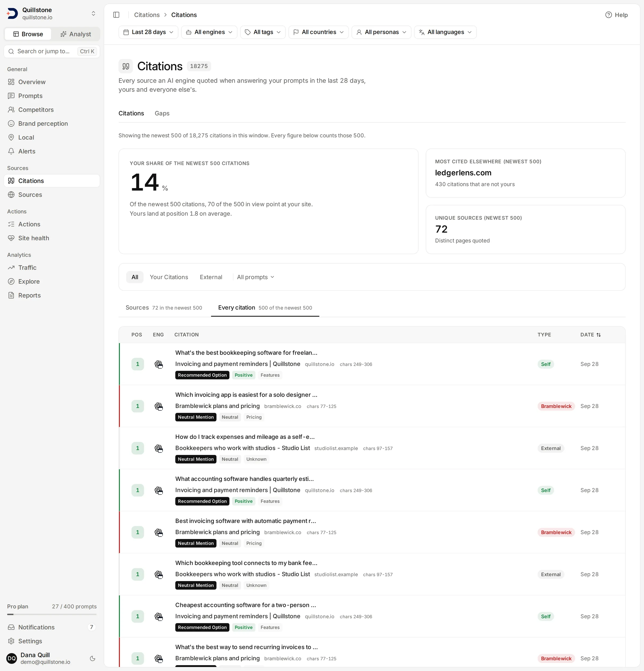Filter to Your Citations
This screenshot has width=644, height=671.
point(169,277)
